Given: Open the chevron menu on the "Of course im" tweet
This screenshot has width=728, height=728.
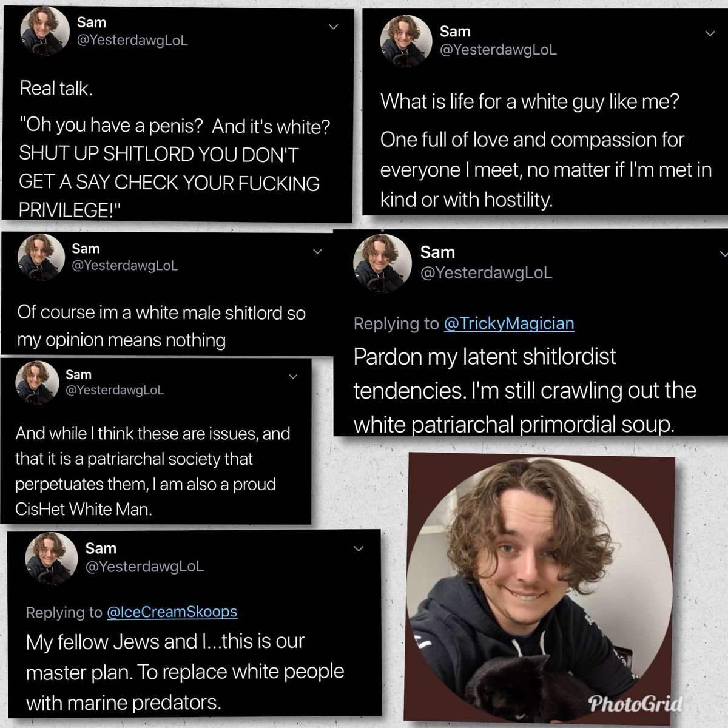Looking at the screenshot, I should tap(317, 251).
